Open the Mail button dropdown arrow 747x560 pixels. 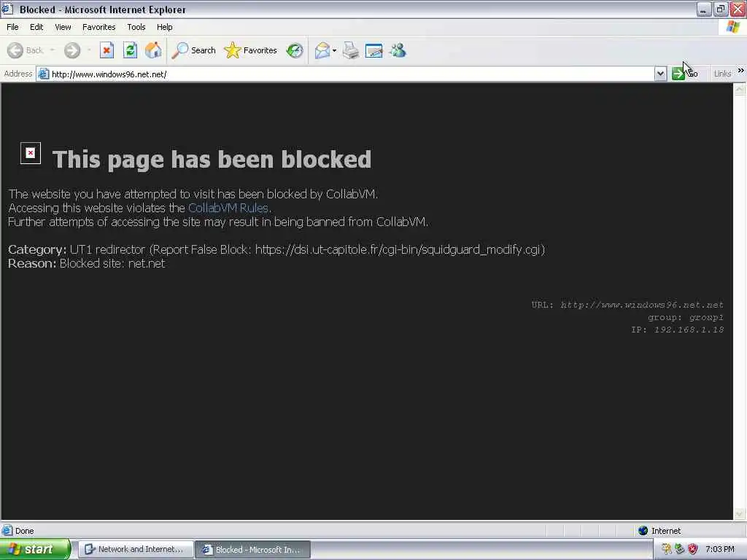(334, 50)
